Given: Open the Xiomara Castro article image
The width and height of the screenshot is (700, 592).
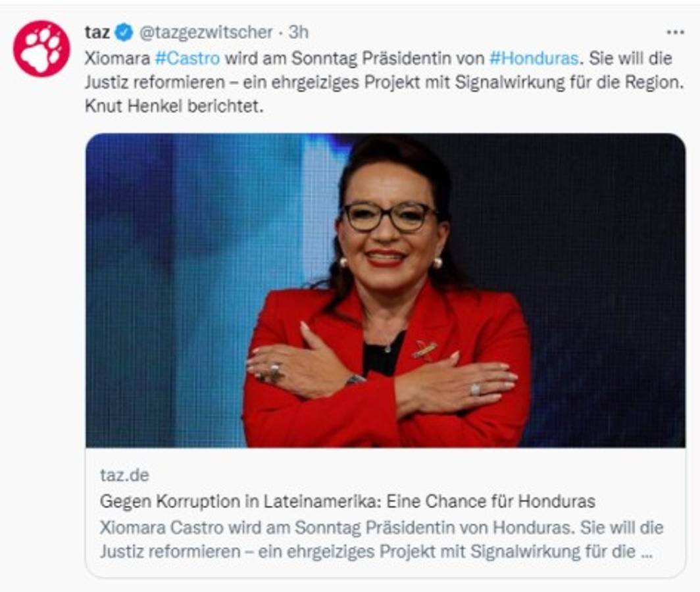Looking at the screenshot, I should pyautogui.click(x=386, y=290).
